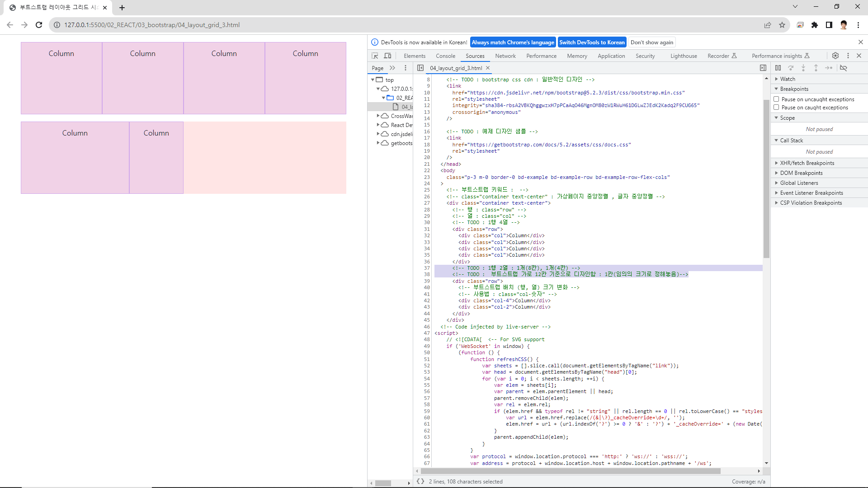Open DevTools settings gear
The image size is (868, 488).
pos(835,56)
